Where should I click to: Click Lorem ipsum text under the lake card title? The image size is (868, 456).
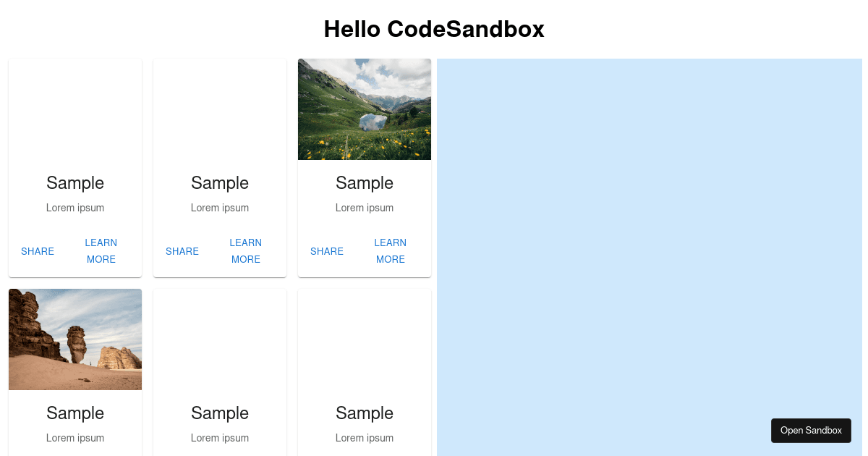click(x=365, y=208)
